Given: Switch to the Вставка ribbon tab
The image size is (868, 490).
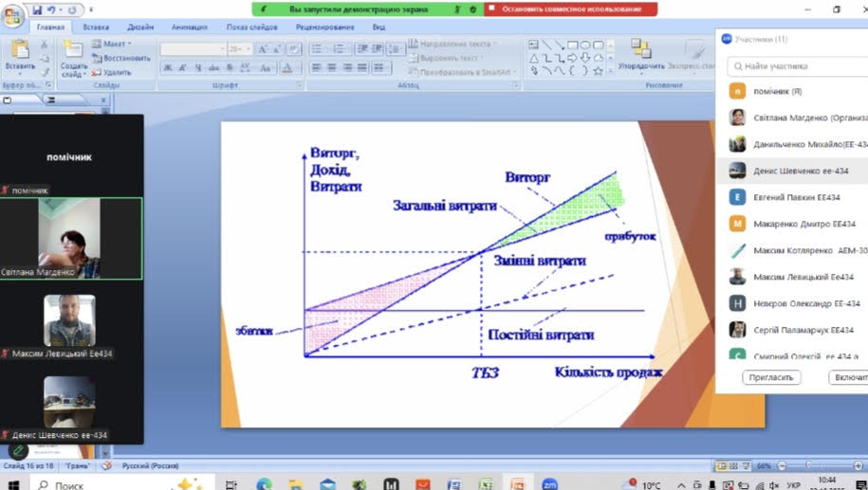Looking at the screenshot, I should tap(96, 27).
